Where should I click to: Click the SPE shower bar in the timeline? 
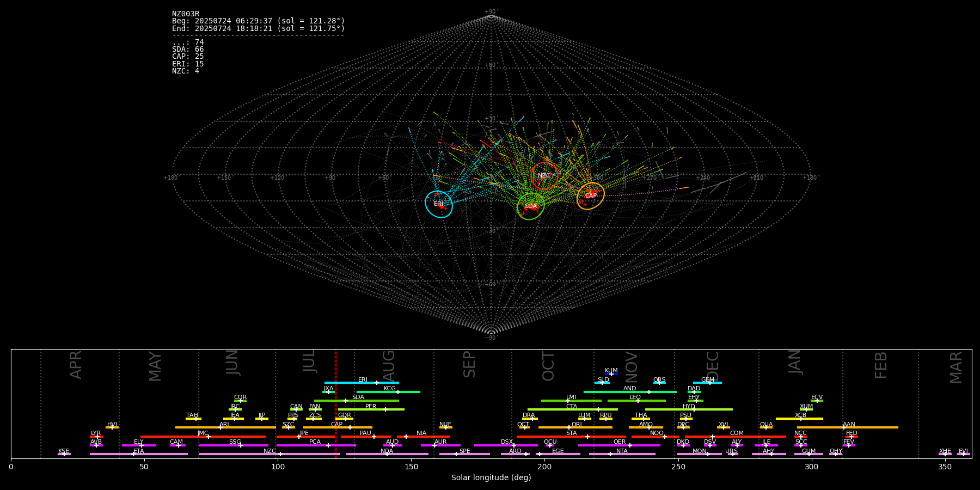464,454
